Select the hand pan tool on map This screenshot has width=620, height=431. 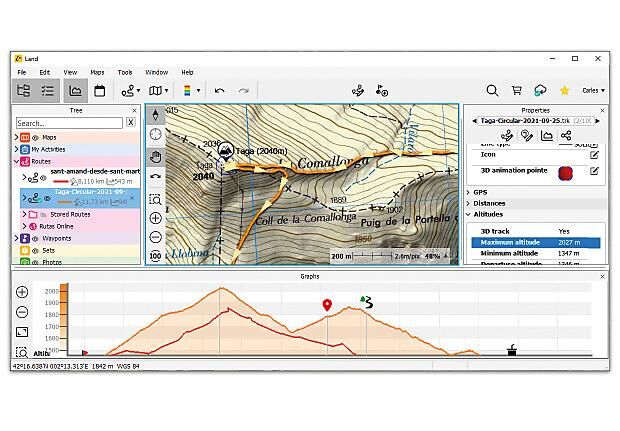(x=155, y=157)
